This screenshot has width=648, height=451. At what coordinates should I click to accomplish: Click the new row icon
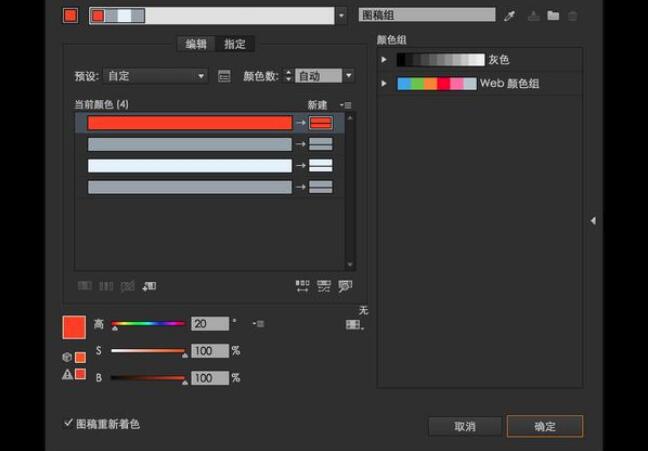tap(149, 286)
